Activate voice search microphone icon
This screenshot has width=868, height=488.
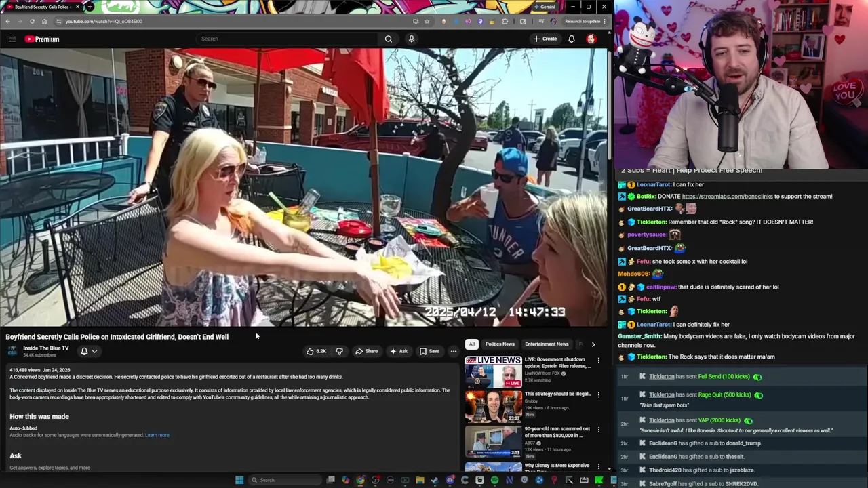(411, 39)
